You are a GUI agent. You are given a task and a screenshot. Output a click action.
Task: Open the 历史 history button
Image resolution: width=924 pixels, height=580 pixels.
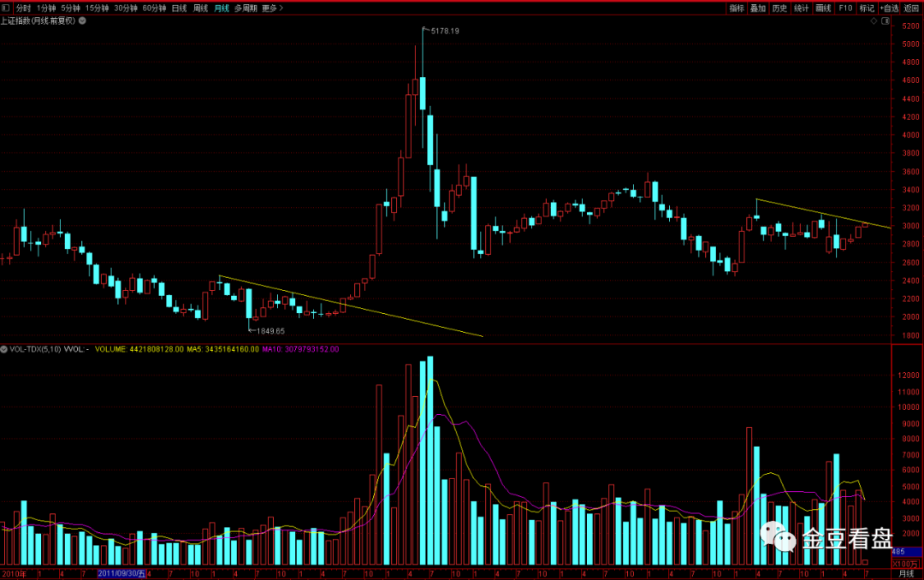click(779, 9)
